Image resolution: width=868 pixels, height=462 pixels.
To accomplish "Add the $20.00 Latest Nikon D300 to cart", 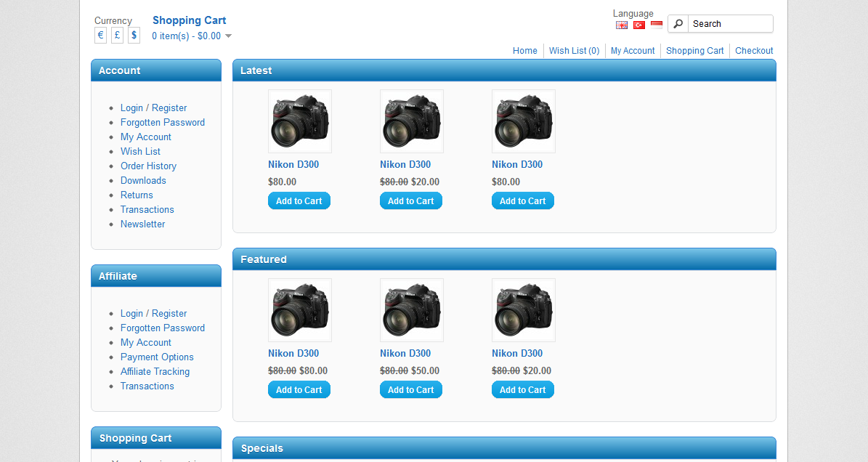I will 410,200.
